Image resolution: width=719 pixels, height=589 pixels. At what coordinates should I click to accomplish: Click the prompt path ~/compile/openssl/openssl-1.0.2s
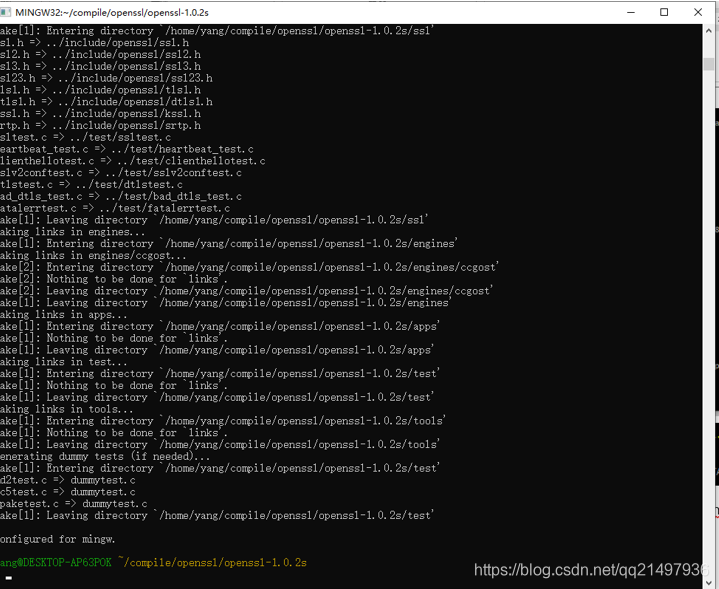pos(212,562)
